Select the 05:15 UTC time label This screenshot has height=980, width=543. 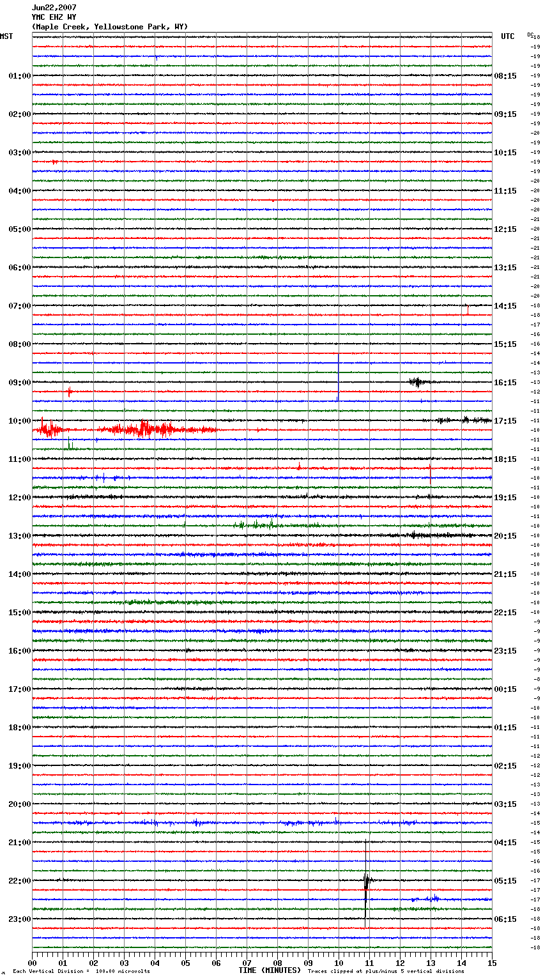(505, 881)
